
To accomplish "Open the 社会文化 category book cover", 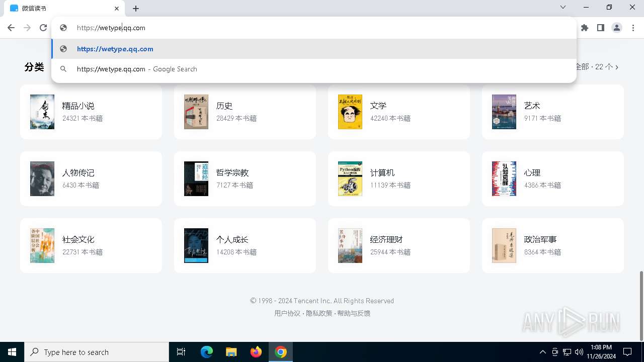I will (x=42, y=245).
